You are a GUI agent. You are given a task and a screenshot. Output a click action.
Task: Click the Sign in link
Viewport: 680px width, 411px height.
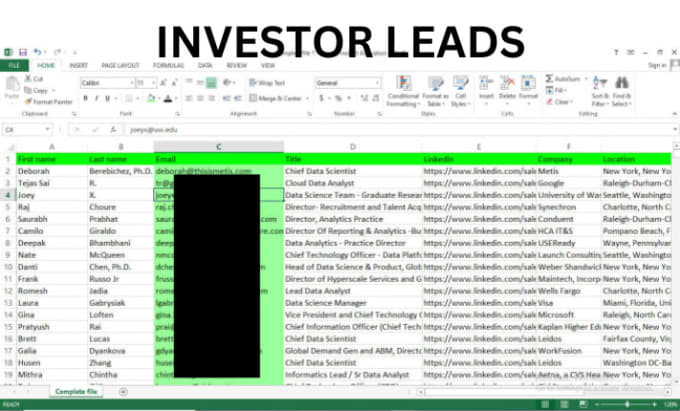click(x=657, y=65)
